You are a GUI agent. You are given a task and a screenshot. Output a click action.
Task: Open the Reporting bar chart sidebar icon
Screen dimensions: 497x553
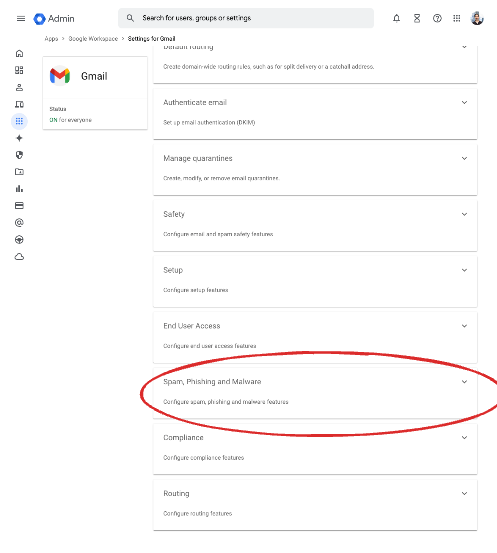[19, 189]
